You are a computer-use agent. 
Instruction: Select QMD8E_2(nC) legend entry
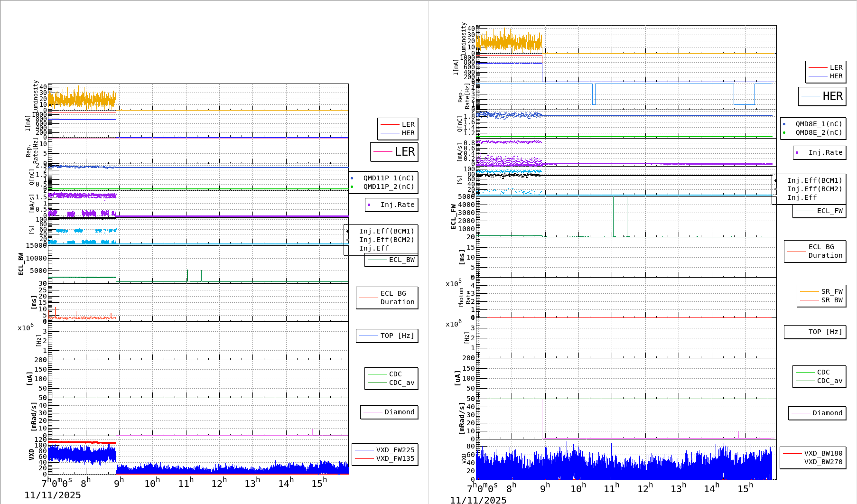tap(818, 132)
